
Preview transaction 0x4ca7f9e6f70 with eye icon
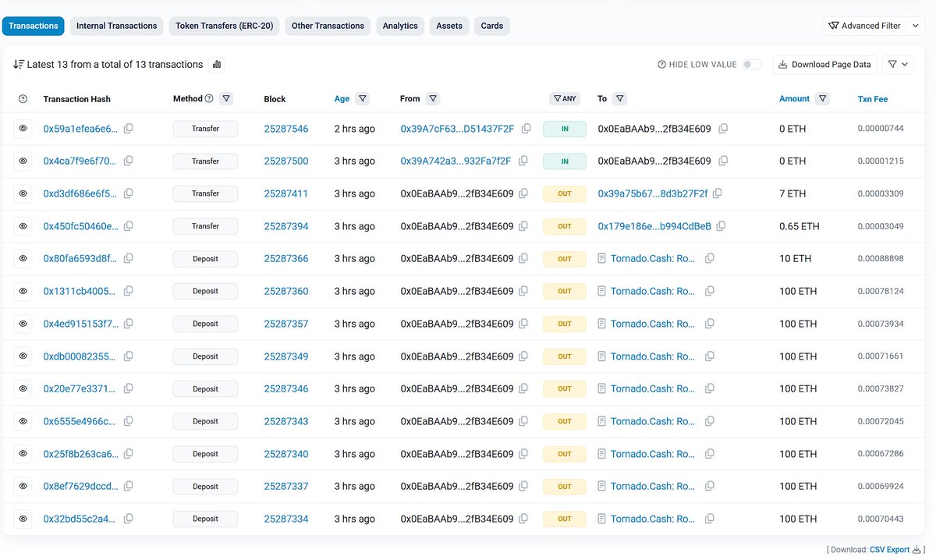coord(23,161)
